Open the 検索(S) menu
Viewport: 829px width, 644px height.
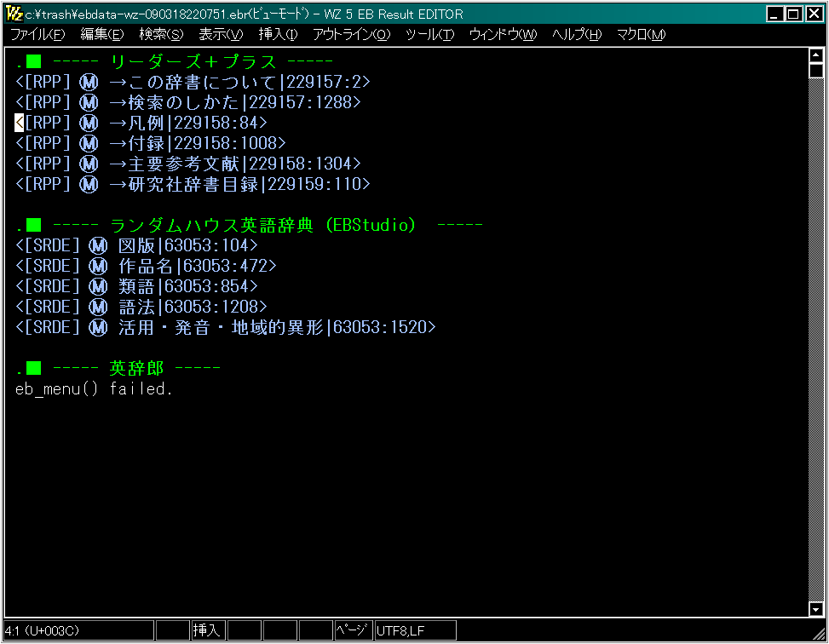(x=161, y=34)
